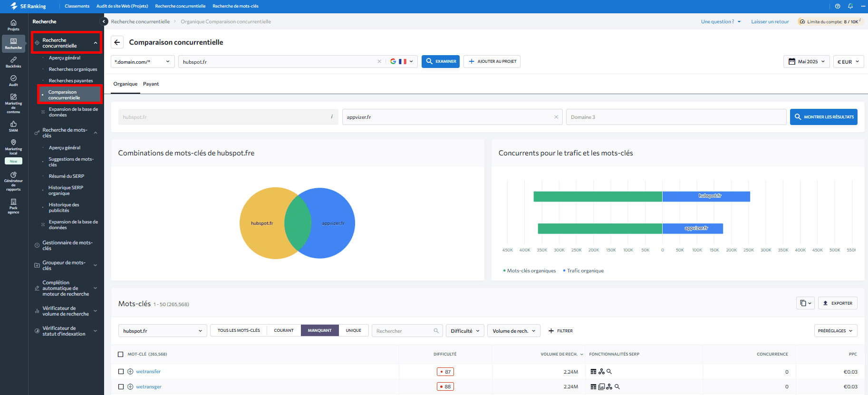Screen dimensions: 868x395
Task: Click green hubspot.fr keywords bar
Action: tap(598, 196)
